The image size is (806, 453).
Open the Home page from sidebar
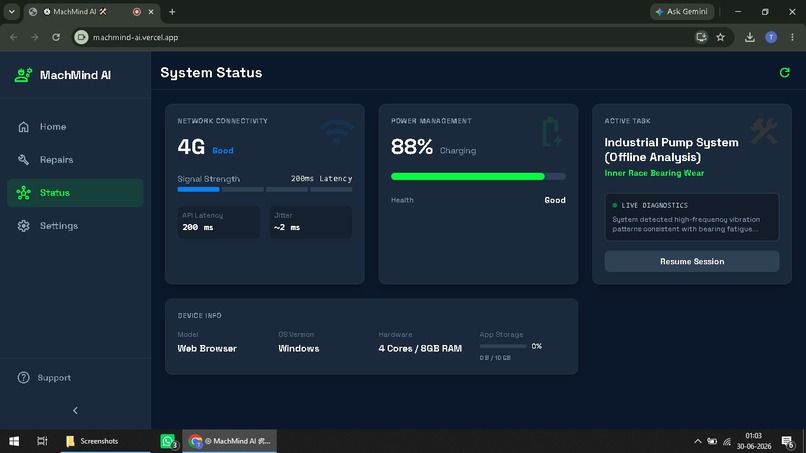(75, 126)
